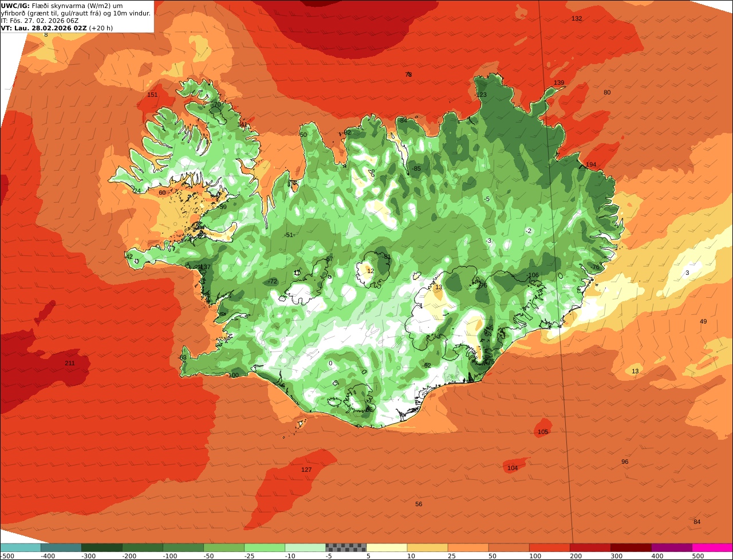Click the map value 12 on Hofsjökull glacier
Image resolution: width=733 pixels, height=560 pixels.
click(371, 271)
